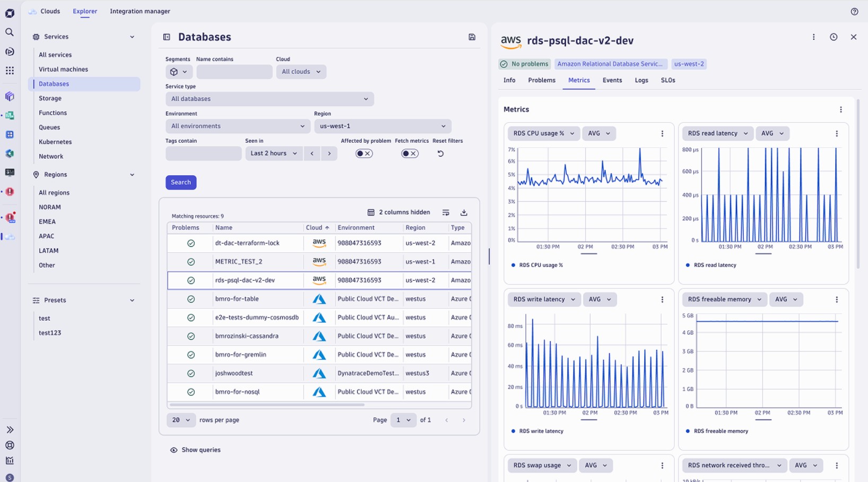Viewport: 868px width, 482px height.
Task: Open the three-dot menu for RDS CPU usage chart
Action: tap(662, 133)
